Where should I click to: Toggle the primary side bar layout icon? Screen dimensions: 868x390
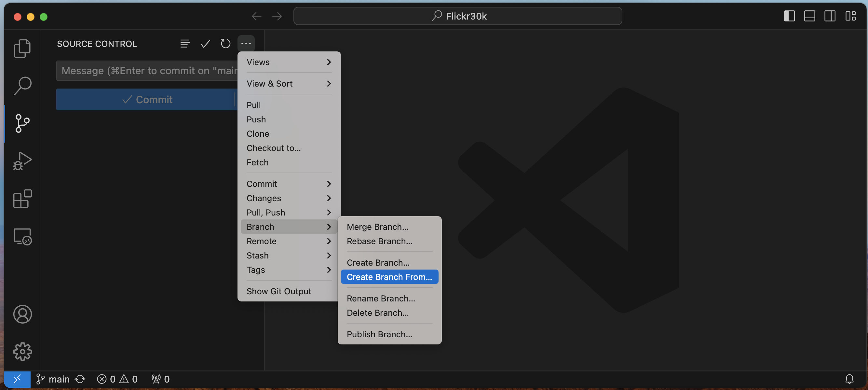coord(789,16)
